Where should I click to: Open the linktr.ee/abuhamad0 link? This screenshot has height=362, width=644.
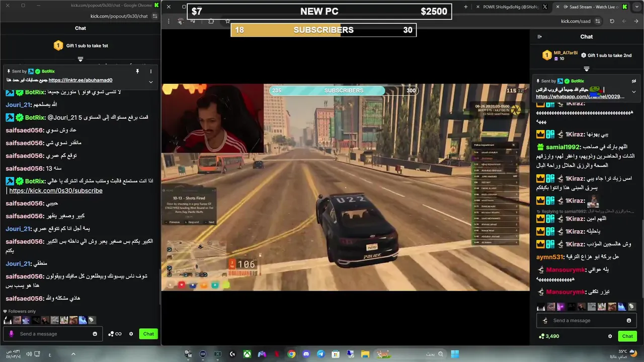(x=80, y=80)
